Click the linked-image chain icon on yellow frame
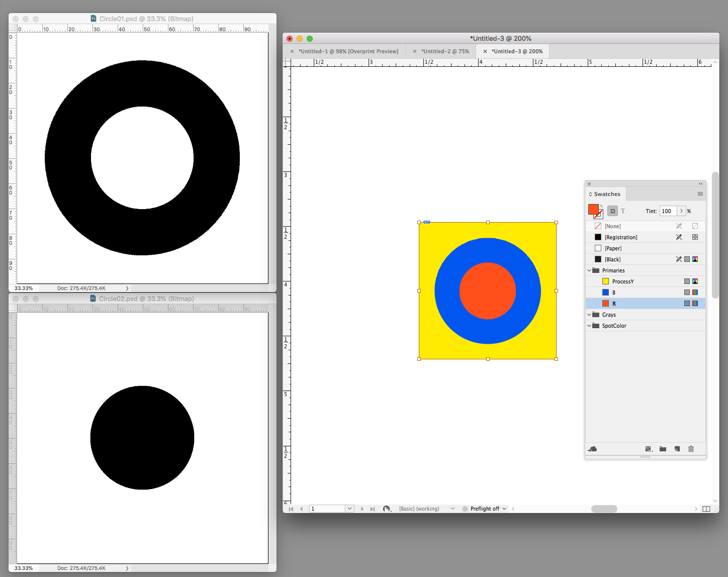 click(x=427, y=222)
